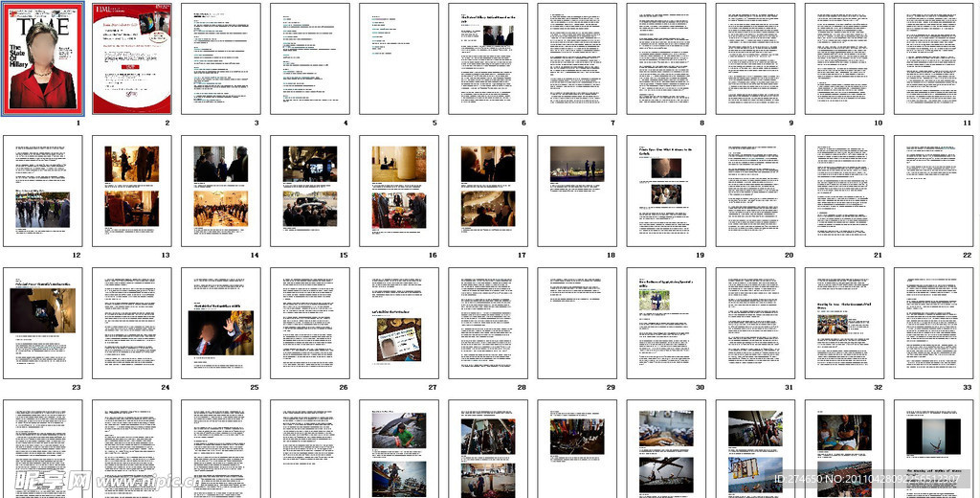
Task: Click page number label 27
Action: pos(433,387)
